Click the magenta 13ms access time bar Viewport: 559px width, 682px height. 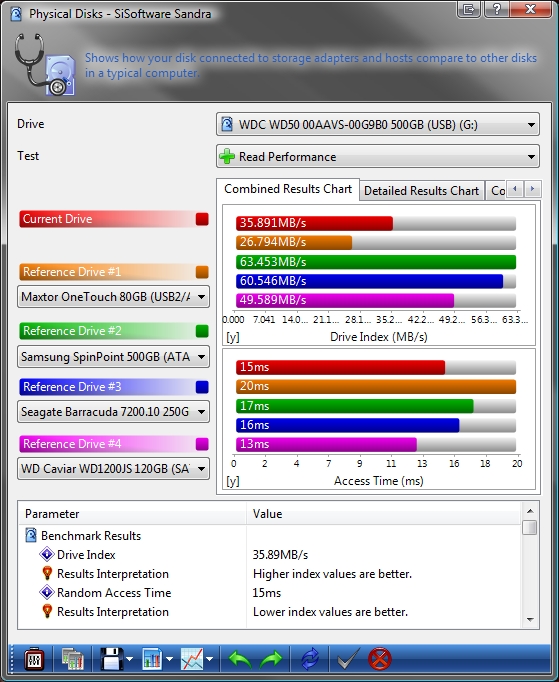[x=326, y=444]
